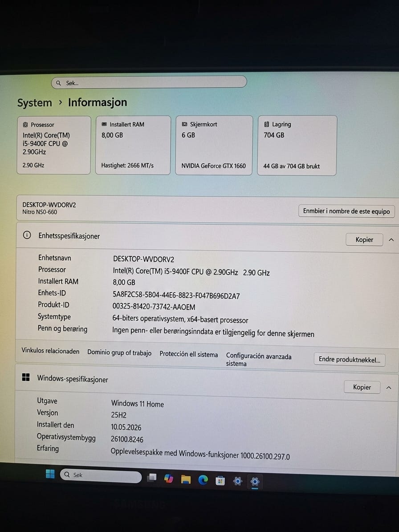Select the Lagring info card
This screenshot has width=399, height=532.
297,146
